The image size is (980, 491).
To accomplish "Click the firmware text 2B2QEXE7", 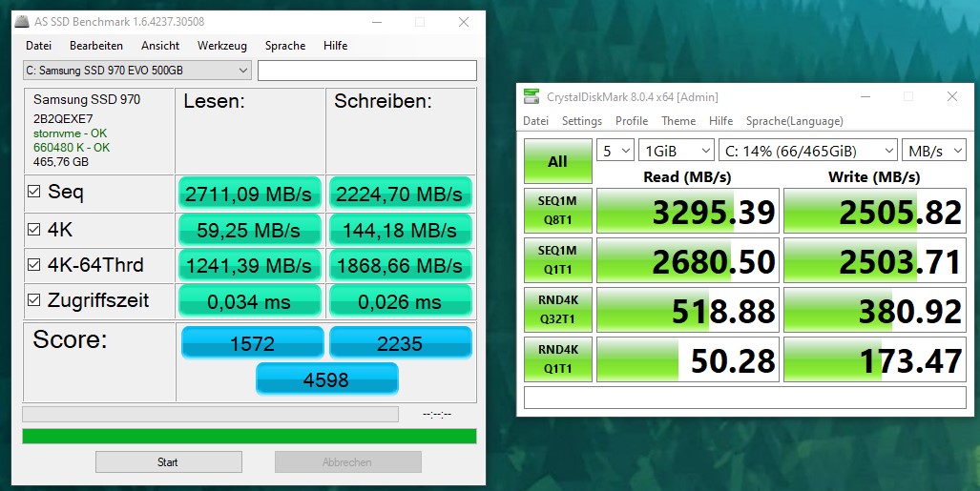I will coord(63,118).
